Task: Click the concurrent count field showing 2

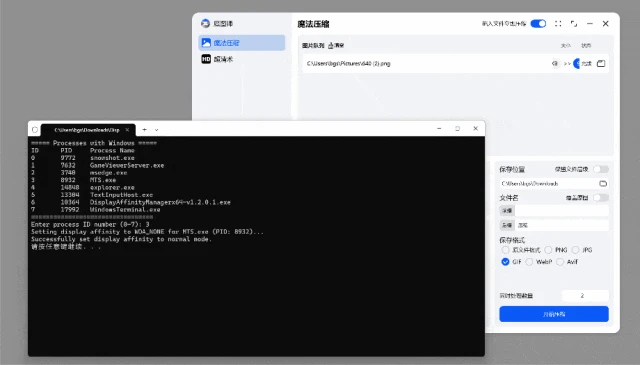Action: tap(585, 296)
